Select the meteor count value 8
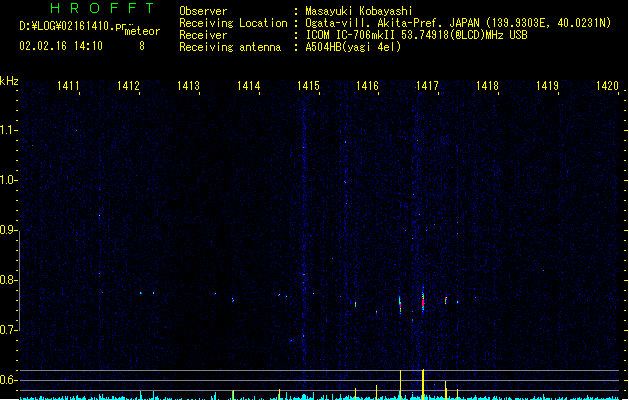The height and width of the screenshot is (400, 629). [142, 46]
